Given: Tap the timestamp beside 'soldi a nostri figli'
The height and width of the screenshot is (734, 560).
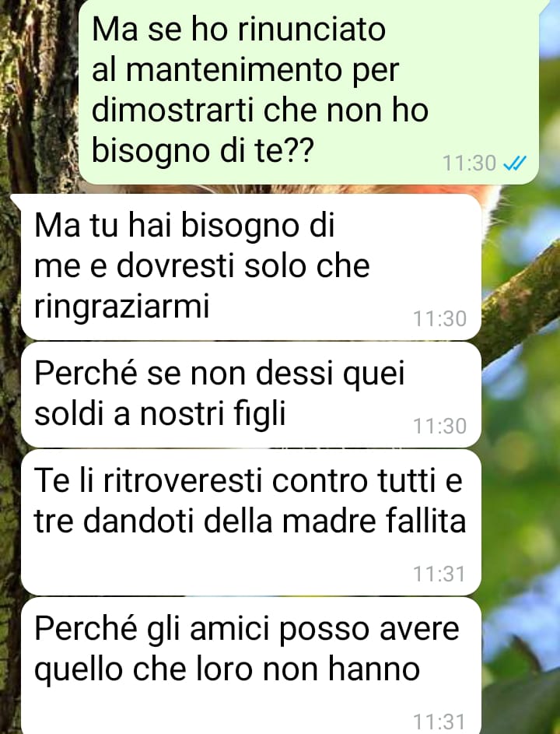Looking at the screenshot, I should pyautogui.click(x=439, y=426).
